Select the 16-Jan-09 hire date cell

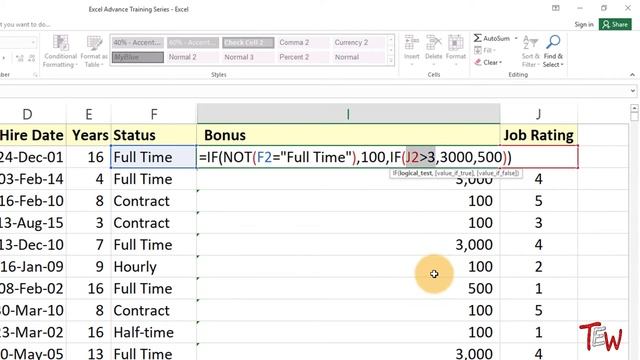[33, 267]
